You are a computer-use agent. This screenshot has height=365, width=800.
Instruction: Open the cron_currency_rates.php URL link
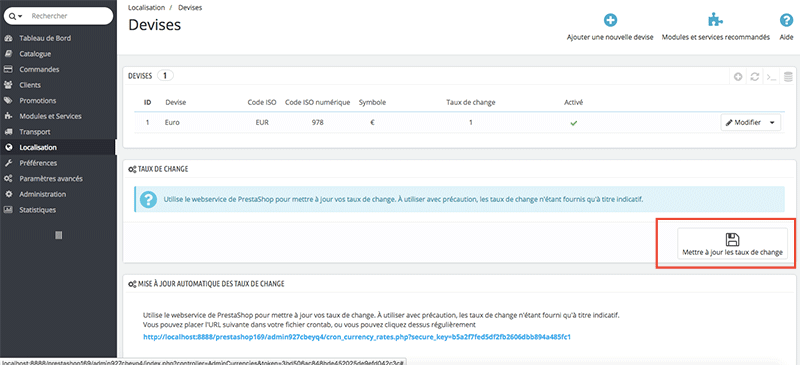click(357, 337)
